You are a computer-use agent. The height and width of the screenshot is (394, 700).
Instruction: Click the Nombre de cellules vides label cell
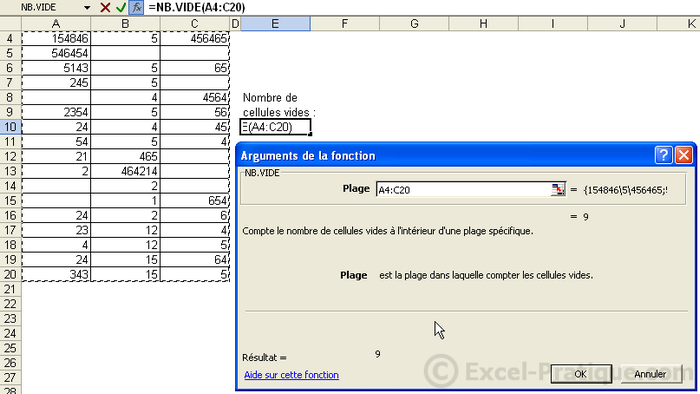tap(279, 105)
